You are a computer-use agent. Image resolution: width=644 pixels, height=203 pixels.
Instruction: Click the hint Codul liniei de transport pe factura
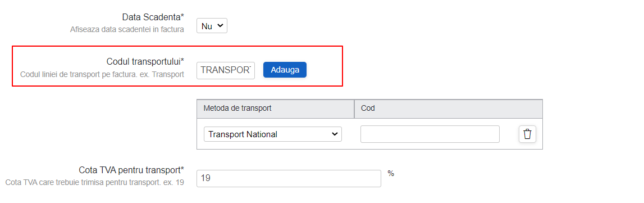pos(102,75)
